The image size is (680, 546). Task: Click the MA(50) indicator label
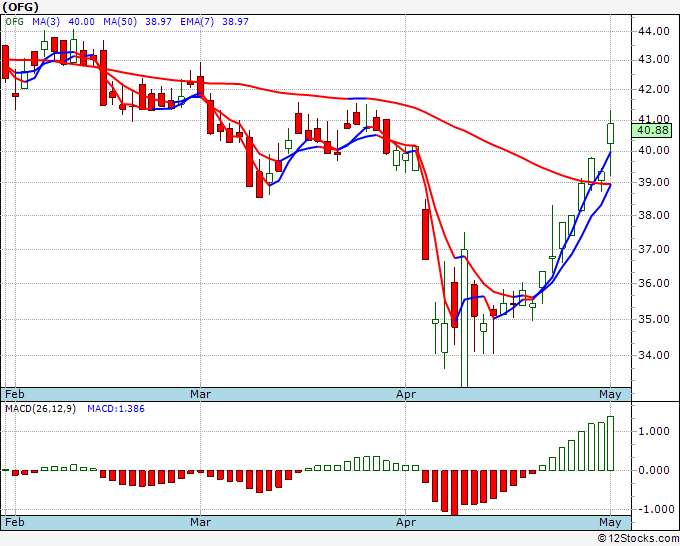point(120,21)
